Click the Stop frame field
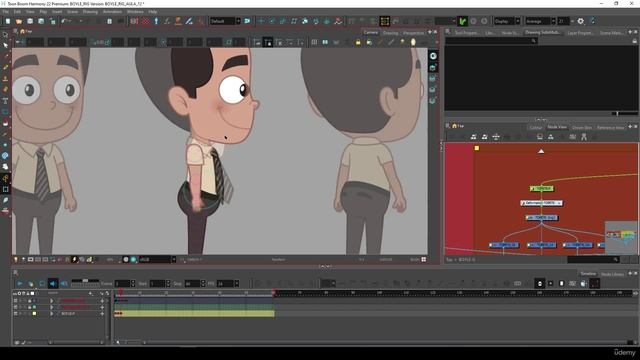 click(x=192, y=283)
